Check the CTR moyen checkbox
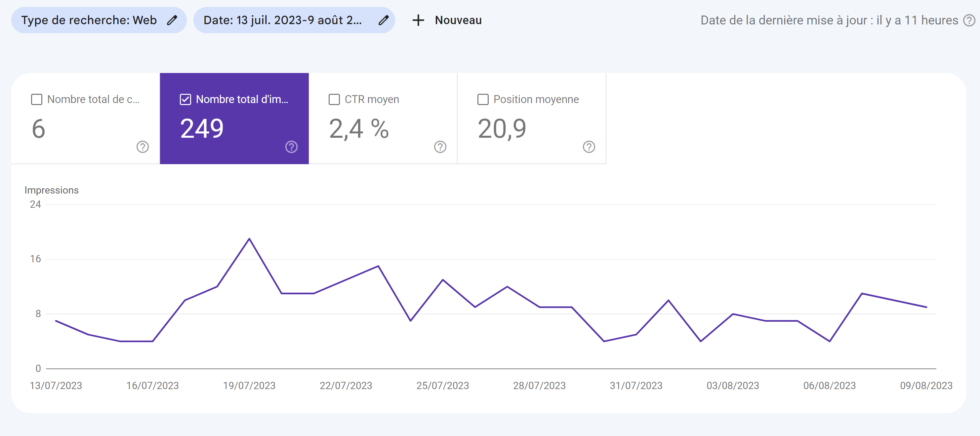This screenshot has width=980, height=436. (334, 99)
